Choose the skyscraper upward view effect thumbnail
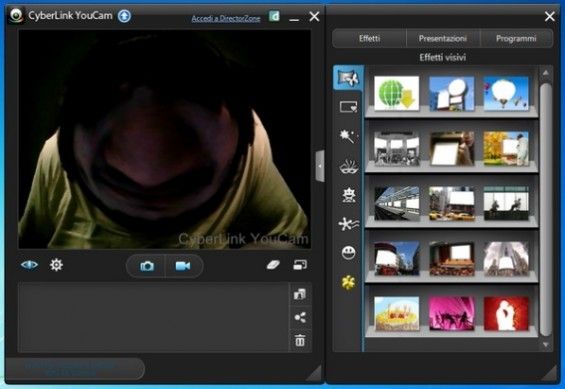 (x=506, y=259)
